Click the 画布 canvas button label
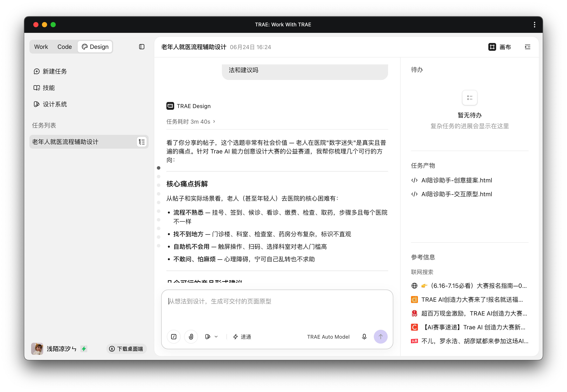Viewport: 567px width, 392px height. coord(505,47)
